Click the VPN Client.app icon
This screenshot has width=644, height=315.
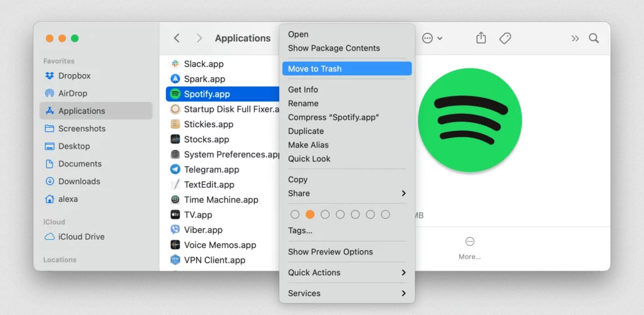coord(175,260)
